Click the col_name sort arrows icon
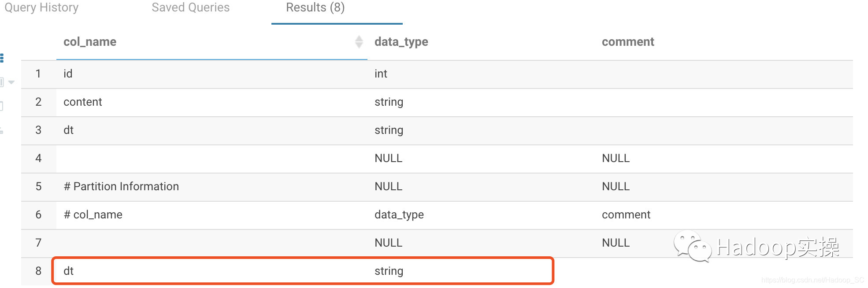Screen dimensions: 868x288 coord(359,42)
